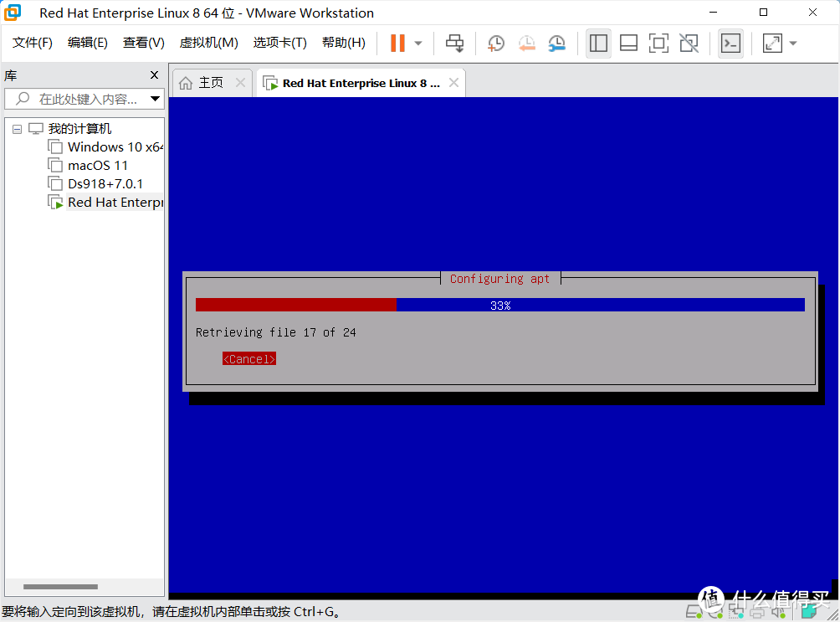Toggle the thumbnail bar view
This screenshot has height=622, width=840.
point(628,44)
